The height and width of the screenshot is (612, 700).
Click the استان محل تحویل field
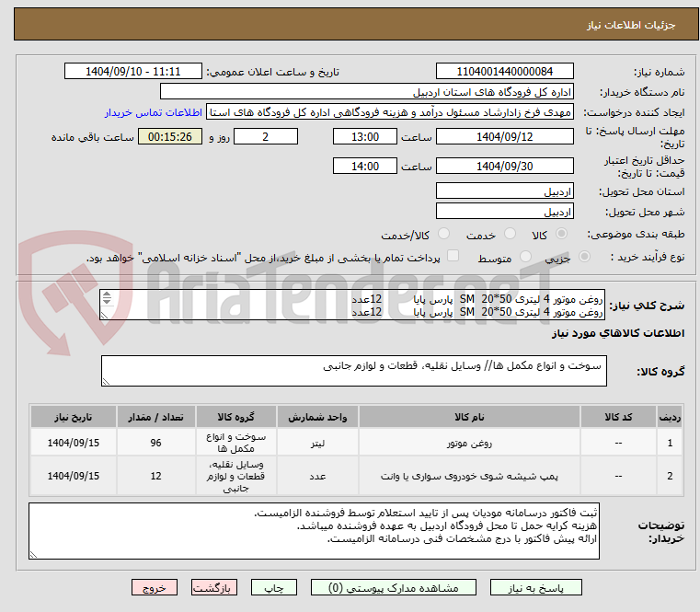[x=504, y=191]
